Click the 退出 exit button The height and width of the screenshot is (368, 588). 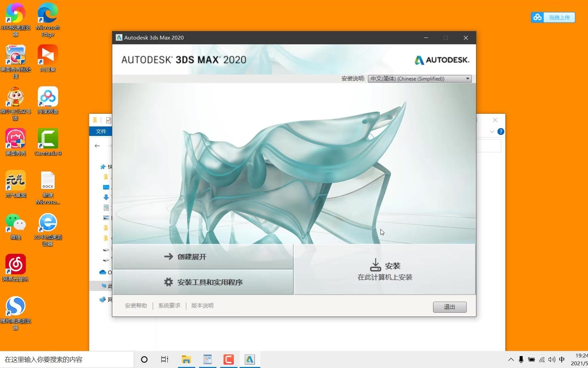pyautogui.click(x=450, y=307)
